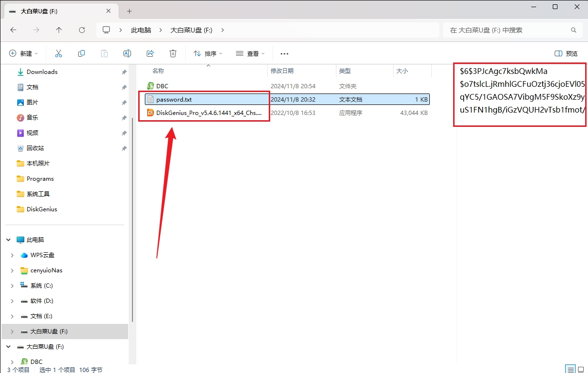The height and width of the screenshot is (373, 588).
Task: Open a new tab with plus button
Action: [129, 11]
